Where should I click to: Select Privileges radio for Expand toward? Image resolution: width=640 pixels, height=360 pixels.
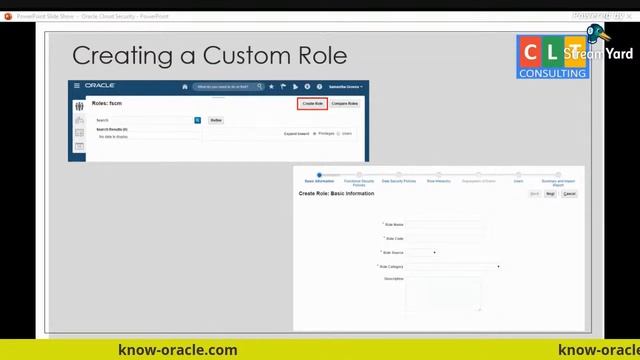[314, 133]
